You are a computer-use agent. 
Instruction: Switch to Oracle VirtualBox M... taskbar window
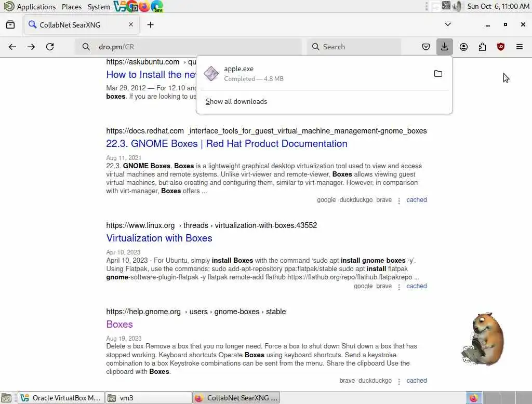(x=61, y=398)
